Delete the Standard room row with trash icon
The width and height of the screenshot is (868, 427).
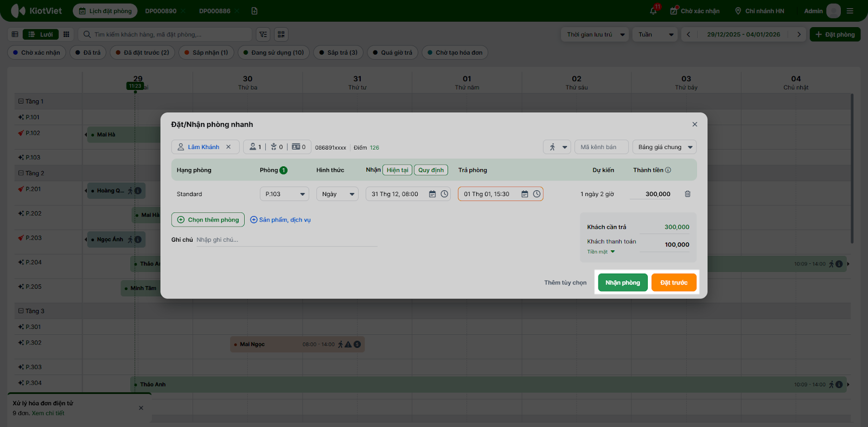(687, 194)
